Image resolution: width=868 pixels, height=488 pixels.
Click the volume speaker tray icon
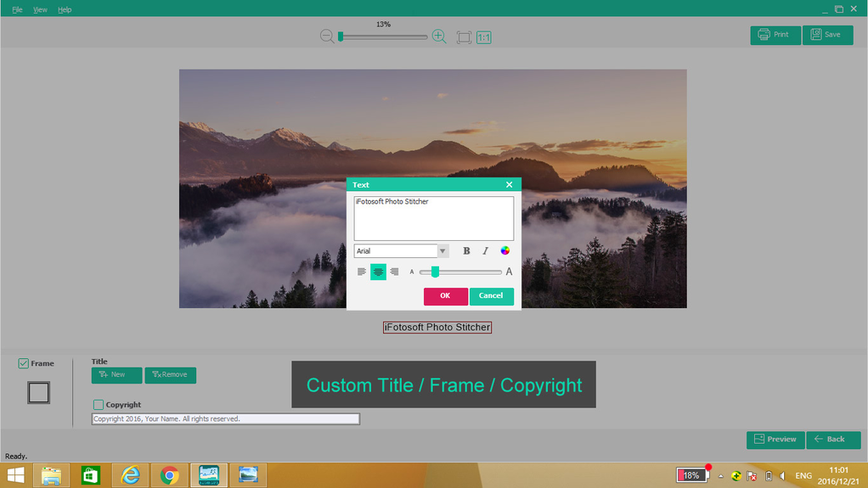pos(783,476)
